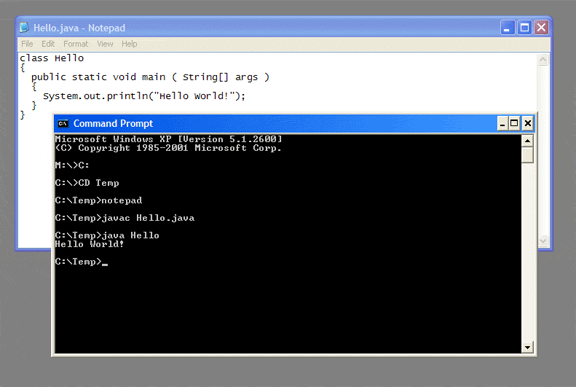Screen dimensions: 576x387
Task: Click the 'public static void main' line
Action: coord(150,77)
